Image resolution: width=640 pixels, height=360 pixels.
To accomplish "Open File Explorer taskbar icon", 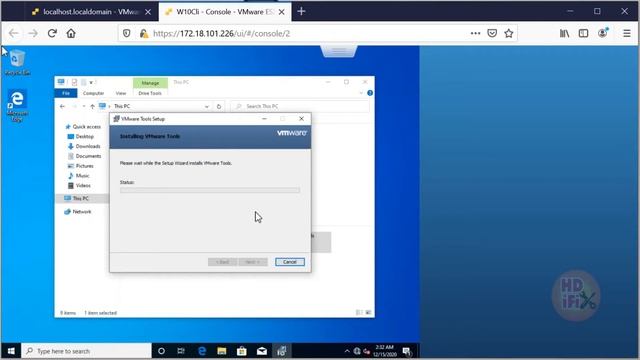I will pos(222,351).
